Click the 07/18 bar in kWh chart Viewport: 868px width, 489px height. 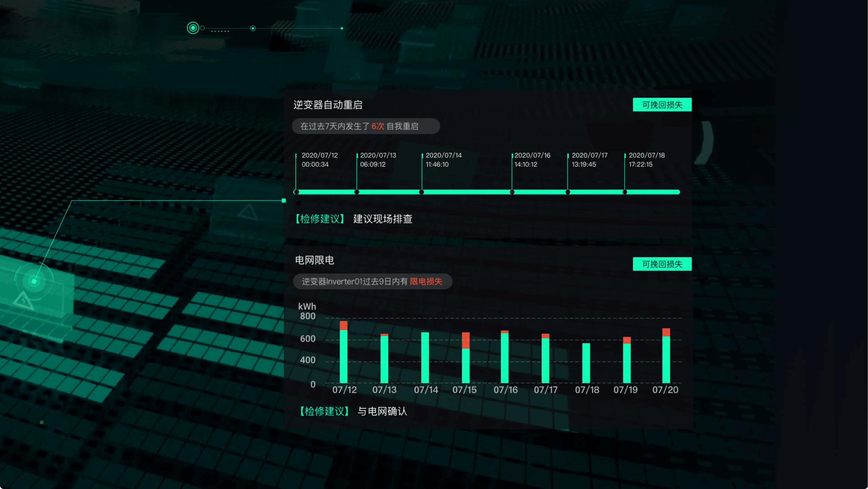pyautogui.click(x=586, y=363)
